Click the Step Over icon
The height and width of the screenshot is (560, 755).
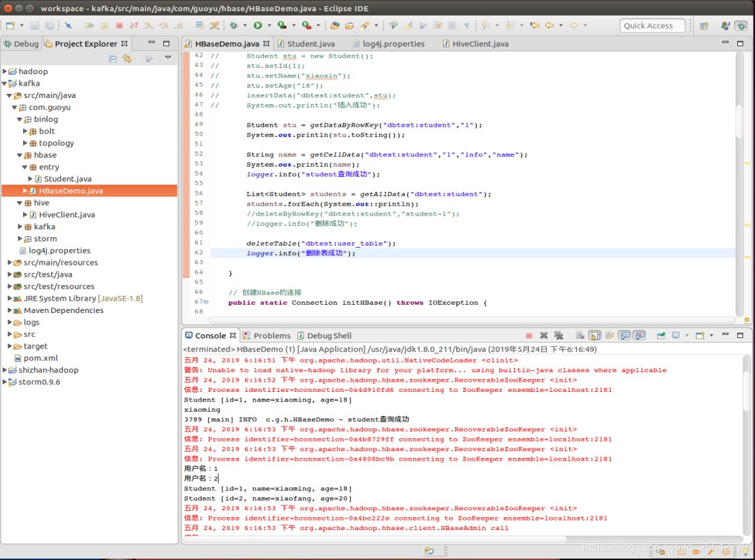(163, 25)
